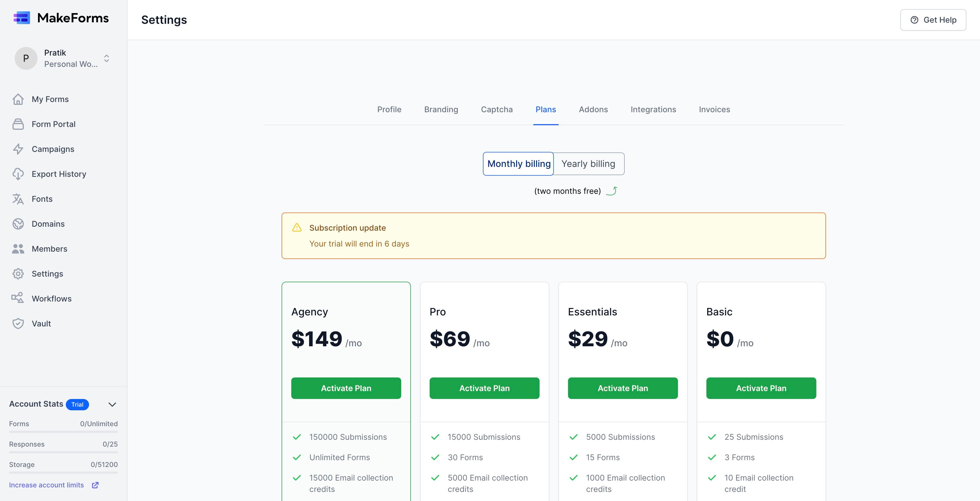Activate the Basic plan

pyautogui.click(x=761, y=388)
